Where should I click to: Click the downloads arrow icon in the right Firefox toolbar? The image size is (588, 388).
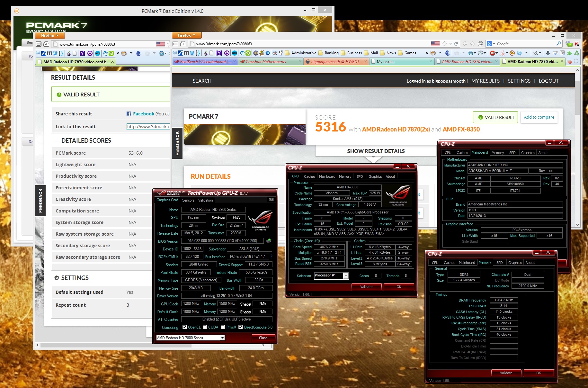(x=548, y=53)
